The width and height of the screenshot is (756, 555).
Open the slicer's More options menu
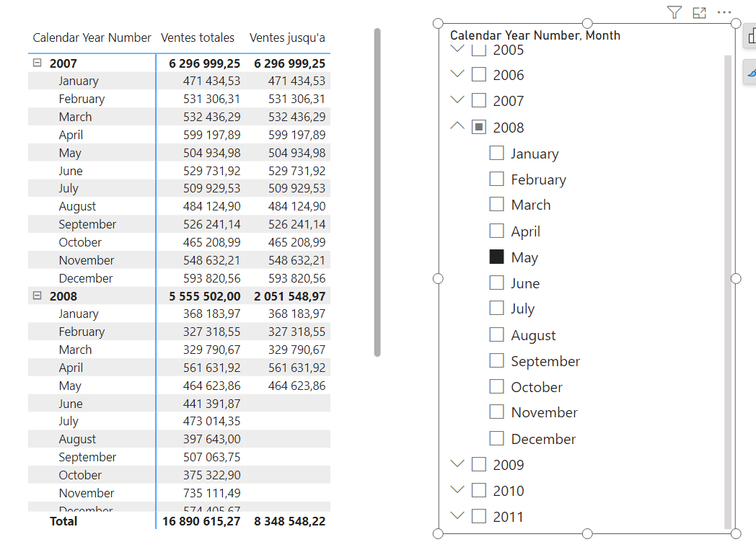click(724, 12)
